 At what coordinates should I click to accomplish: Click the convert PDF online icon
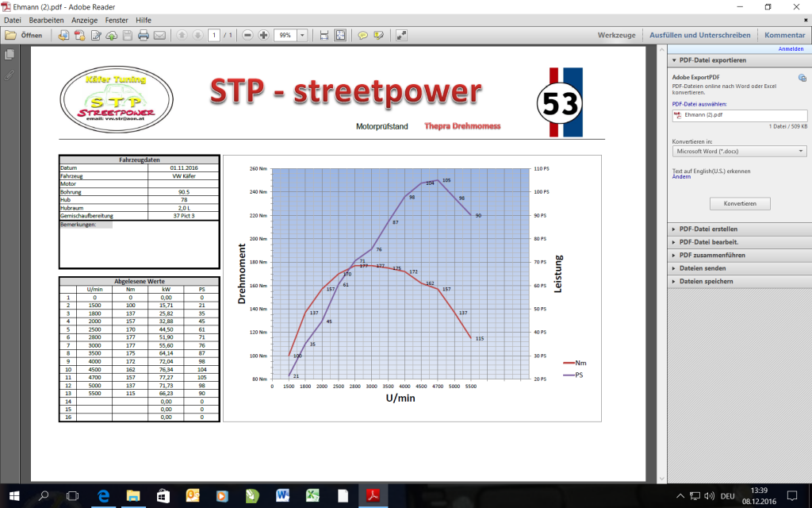[63, 35]
